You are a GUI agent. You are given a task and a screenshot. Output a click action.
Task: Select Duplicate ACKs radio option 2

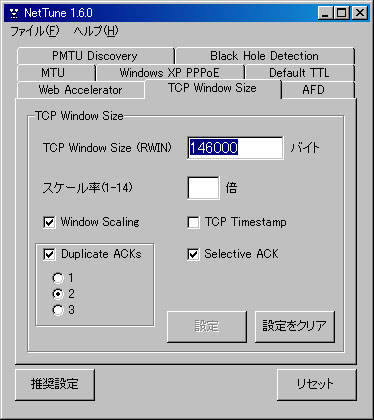58,294
